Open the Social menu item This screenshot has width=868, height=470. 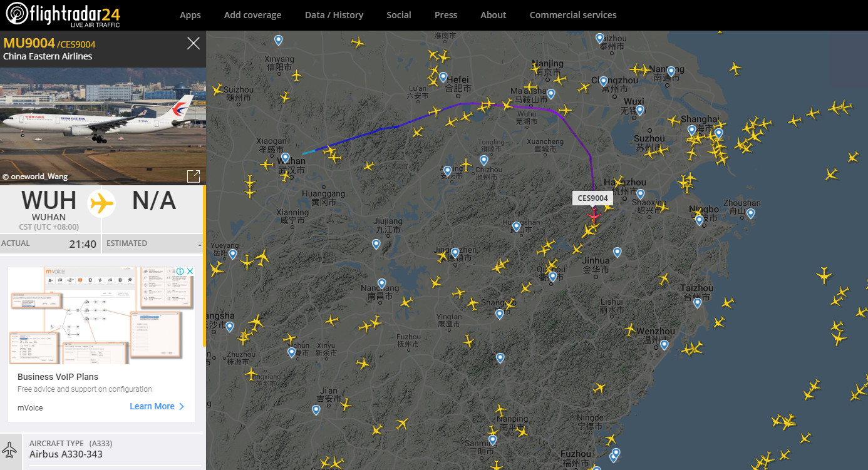(399, 15)
